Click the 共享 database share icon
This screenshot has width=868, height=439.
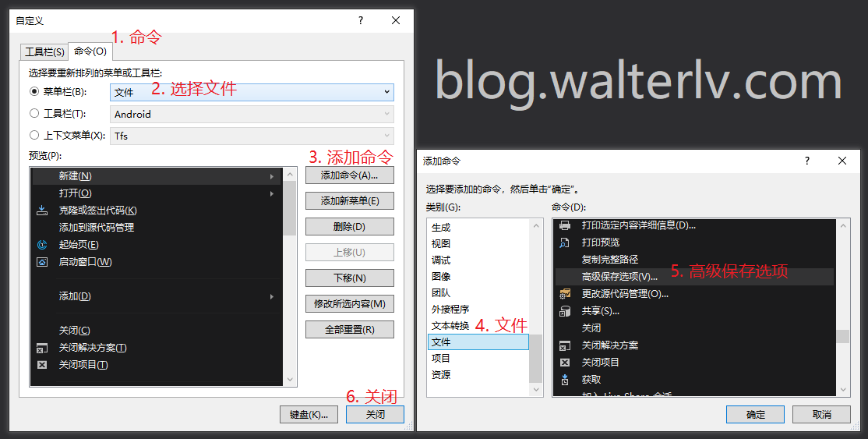pos(565,311)
